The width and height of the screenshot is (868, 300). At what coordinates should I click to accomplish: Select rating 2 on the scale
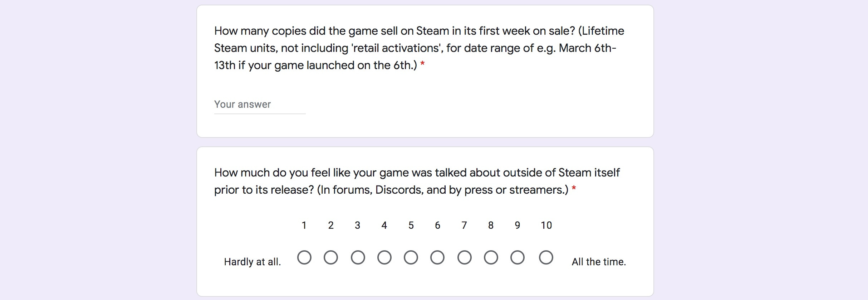[331, 257]
